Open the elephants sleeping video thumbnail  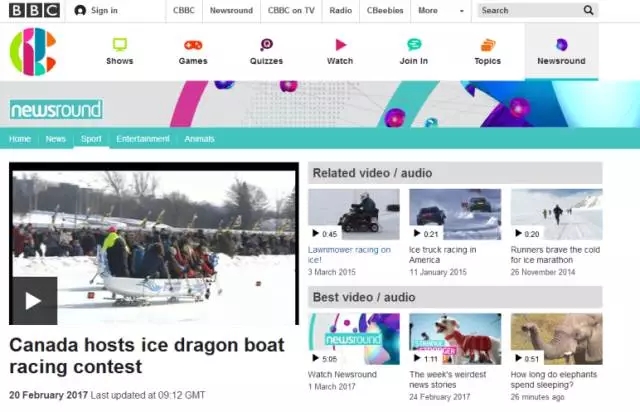tap(556, 339)
